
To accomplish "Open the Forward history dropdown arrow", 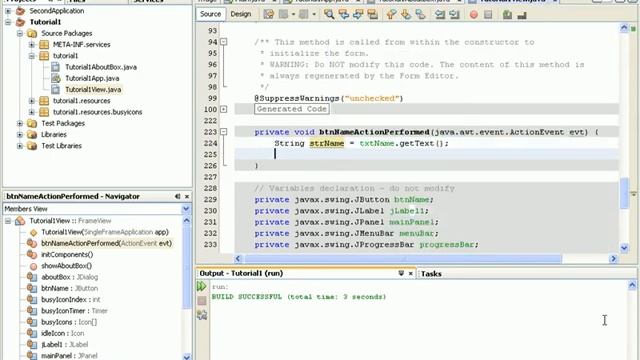I will 314,15.
